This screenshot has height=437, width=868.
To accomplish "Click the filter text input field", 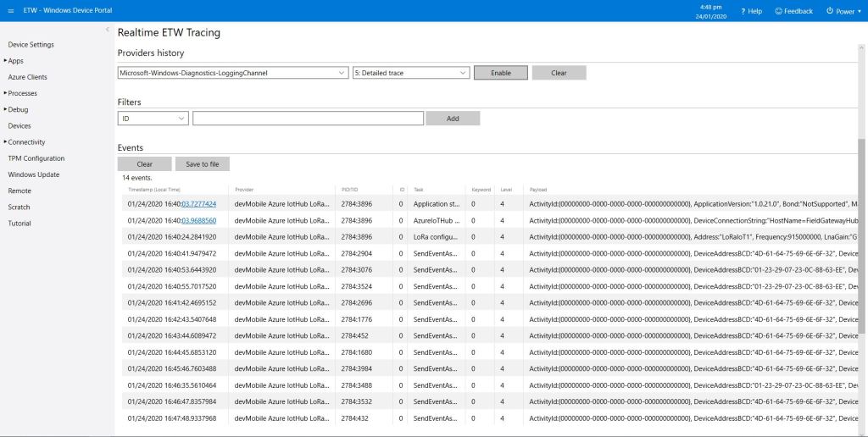I will (x=307, y=119).
